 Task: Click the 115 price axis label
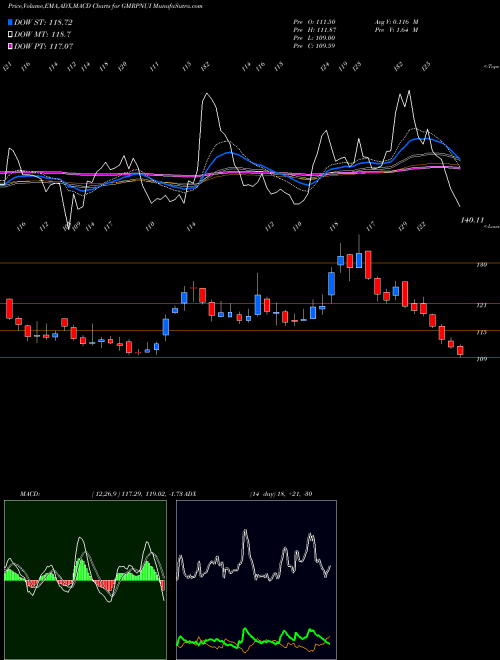[x=481, y=332]
